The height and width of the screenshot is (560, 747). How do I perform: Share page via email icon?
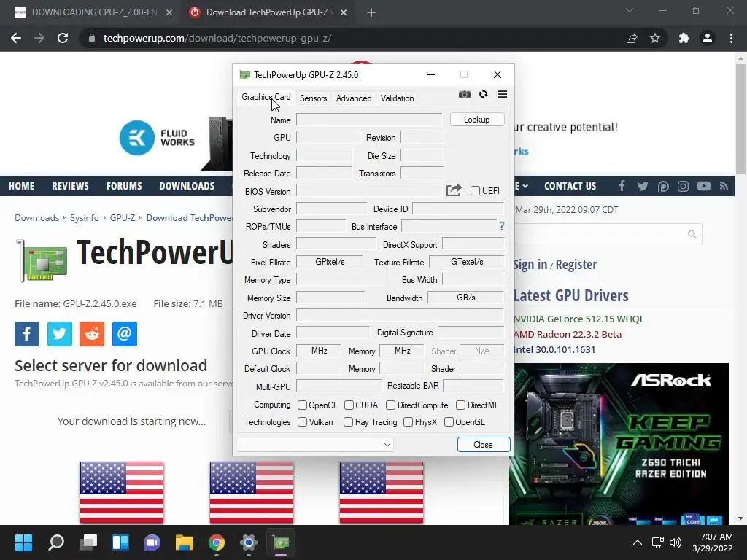[x=124, y=334]
